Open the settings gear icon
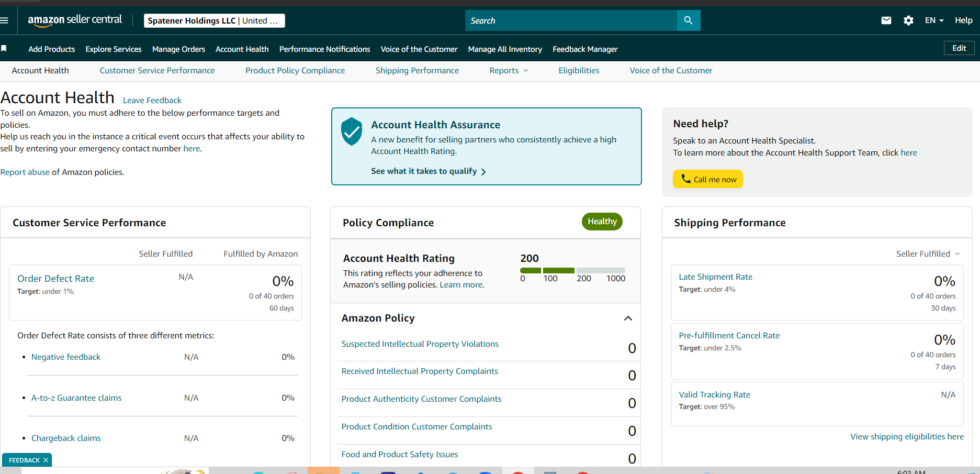The width and height of the screenshot is (980, 474). [x=909, y=20]
